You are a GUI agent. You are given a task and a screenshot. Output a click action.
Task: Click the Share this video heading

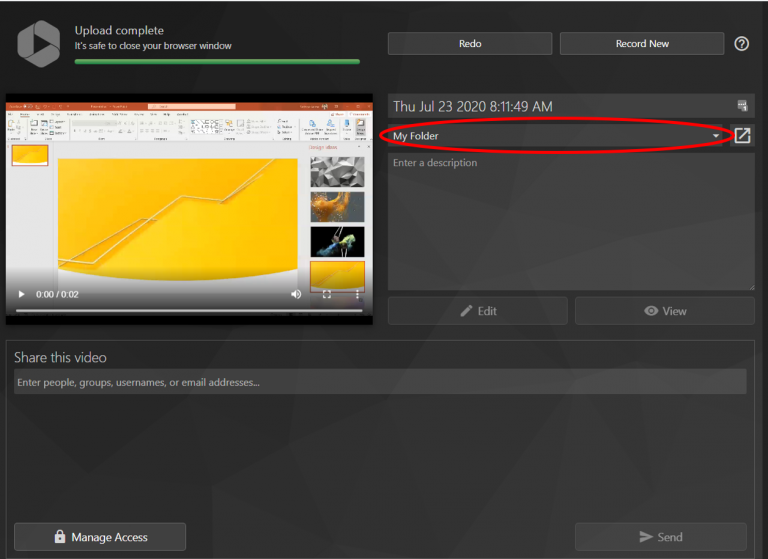[60, 357]
